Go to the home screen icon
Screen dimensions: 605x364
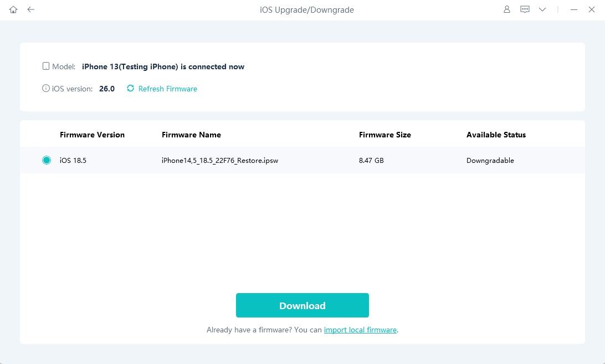[13, 9]
